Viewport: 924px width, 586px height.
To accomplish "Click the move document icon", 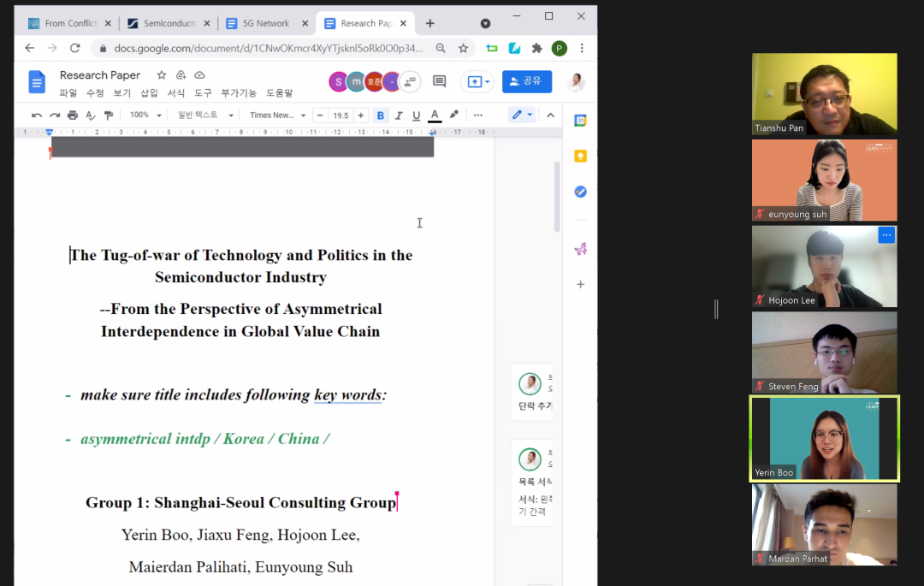I will (x=181, y=74).
